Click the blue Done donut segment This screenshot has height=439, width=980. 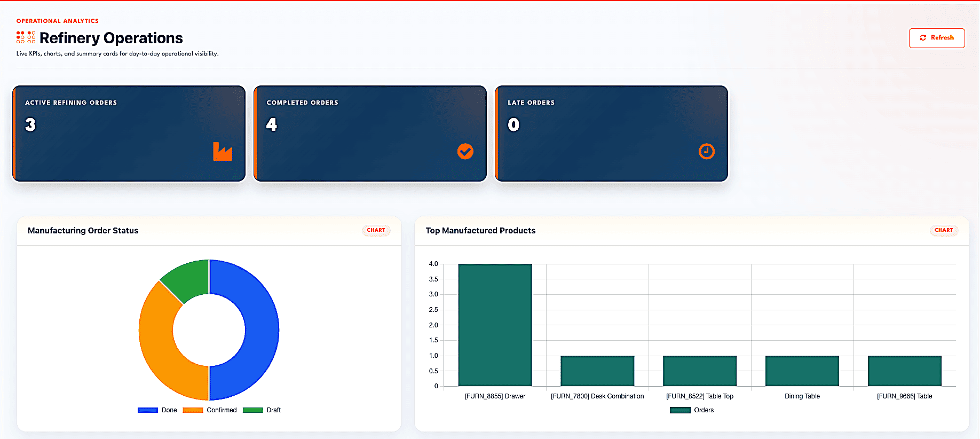pyautogui.click(x=262, y=330)
